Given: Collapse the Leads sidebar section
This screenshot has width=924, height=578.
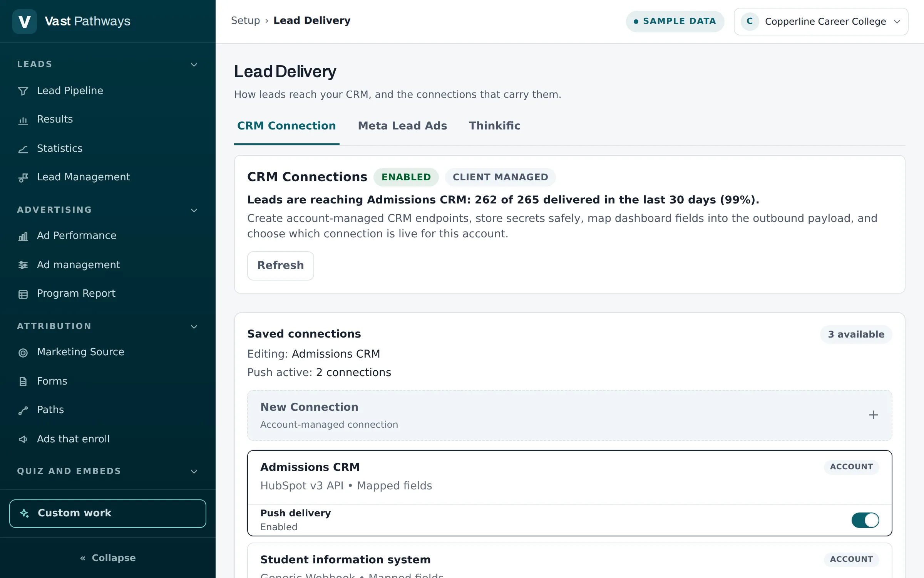Looking at the screenshot, I should pos(194,65).
